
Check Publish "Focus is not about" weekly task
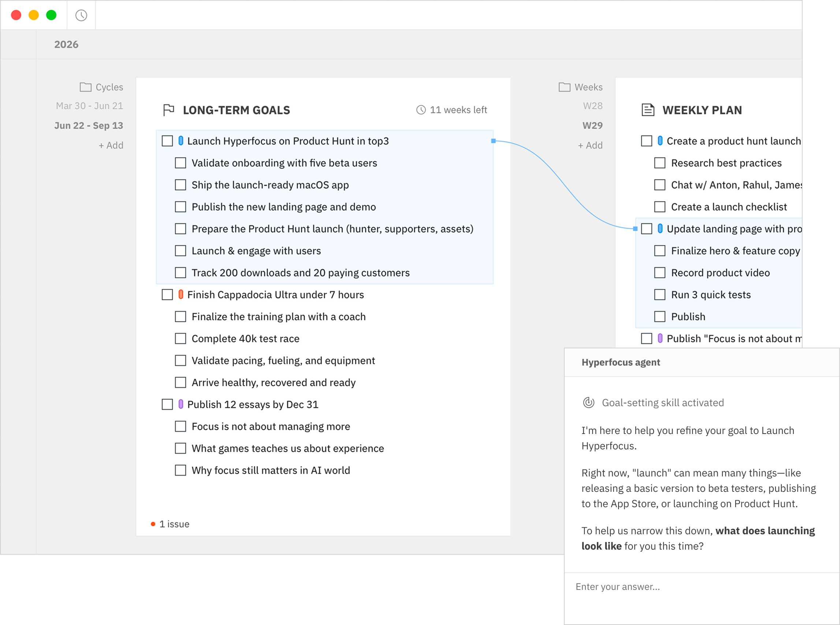click(647, 338)
